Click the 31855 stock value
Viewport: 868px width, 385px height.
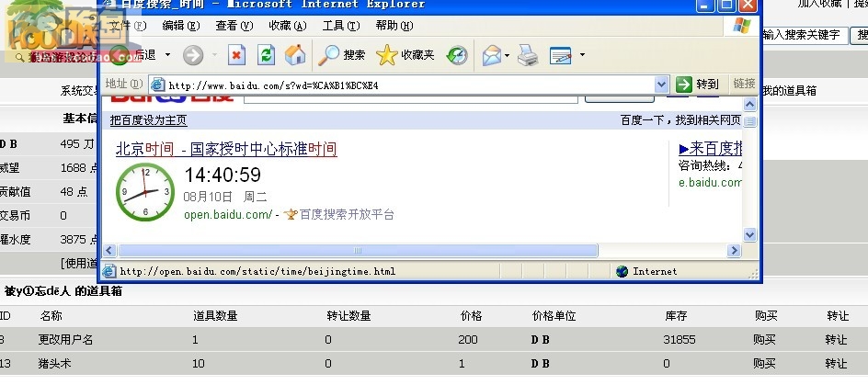pos(680,340)
